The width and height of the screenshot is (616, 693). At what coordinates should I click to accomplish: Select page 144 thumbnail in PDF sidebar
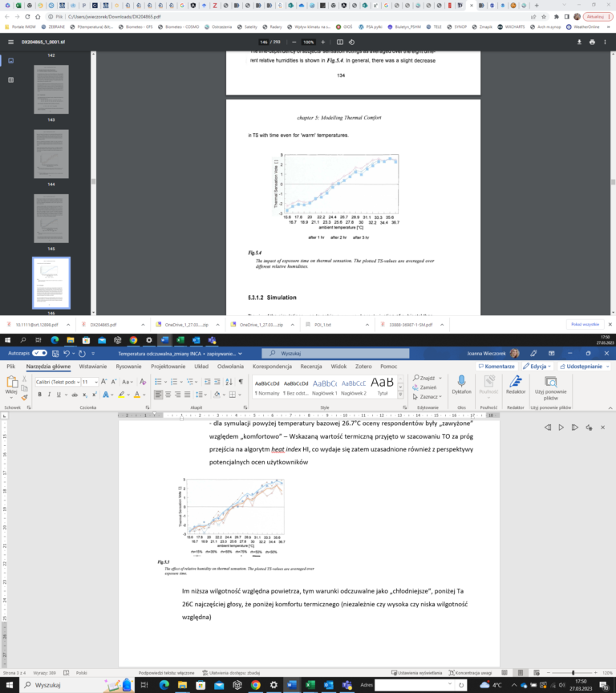point(51,154)
